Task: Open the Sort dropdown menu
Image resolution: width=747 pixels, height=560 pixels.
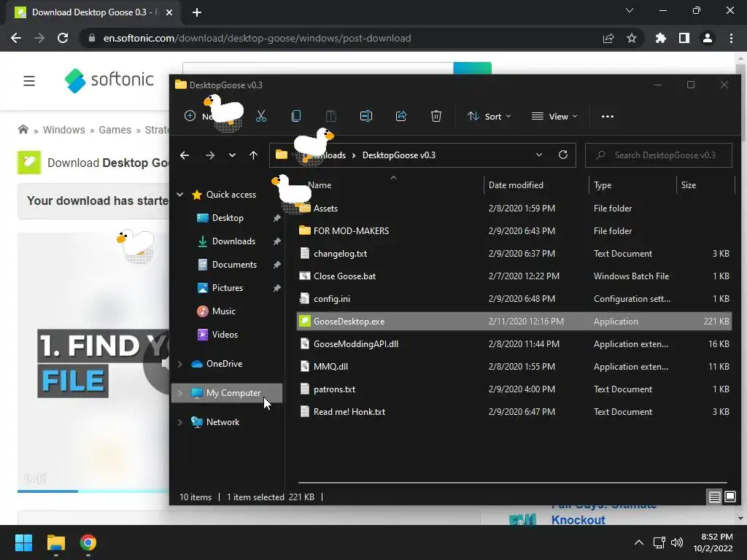Action: tap(489, 116)
